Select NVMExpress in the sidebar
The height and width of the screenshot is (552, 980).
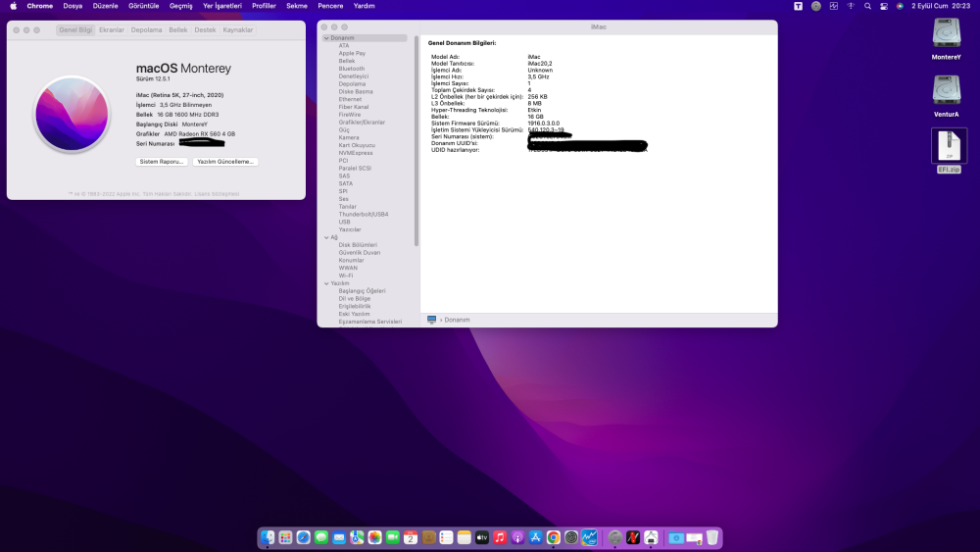356,153
